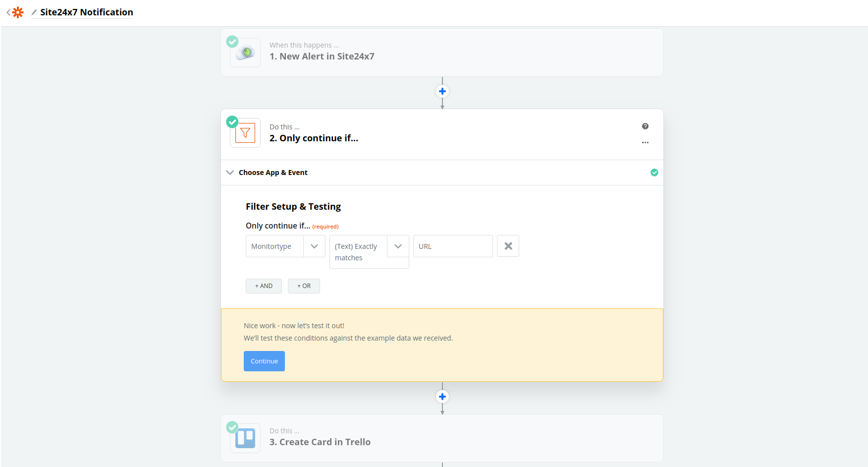Click the + OR button

click(x=304, y=286)
